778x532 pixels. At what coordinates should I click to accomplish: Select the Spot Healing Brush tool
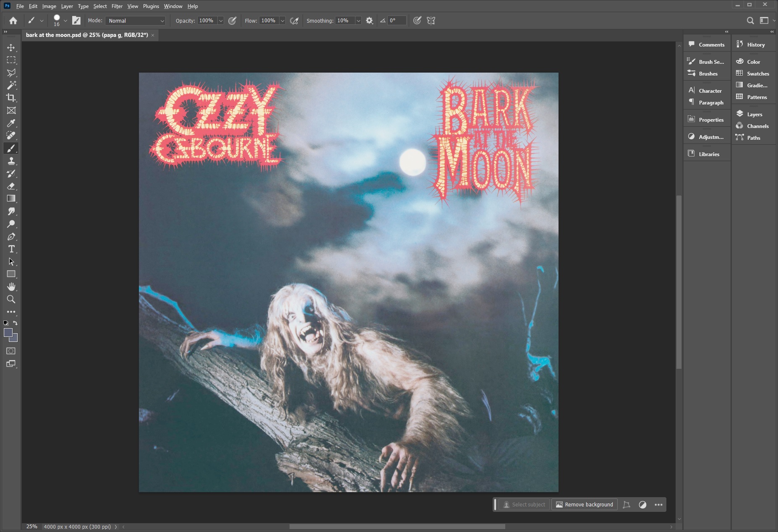point(11,136)
